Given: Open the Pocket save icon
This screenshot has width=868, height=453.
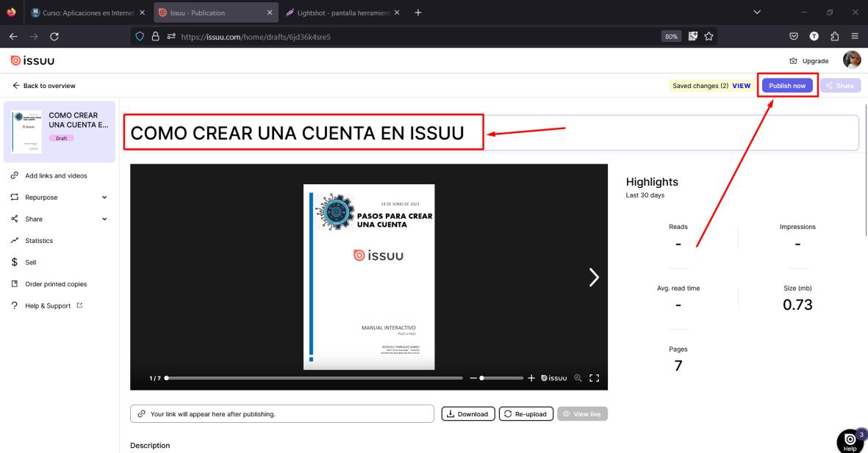Looking at the screenshot, I should pyautogui.click(x=794, y=37).
